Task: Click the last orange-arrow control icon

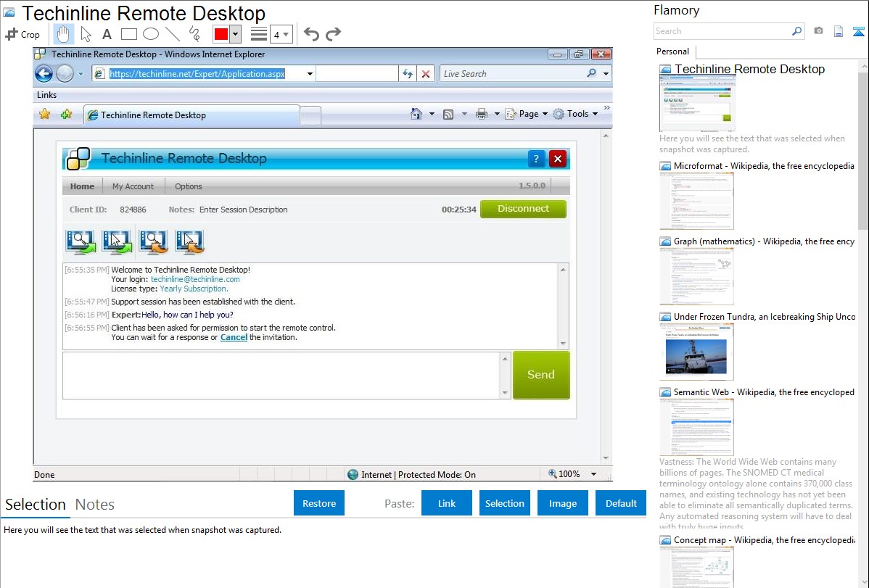Action: click(189, 242)
